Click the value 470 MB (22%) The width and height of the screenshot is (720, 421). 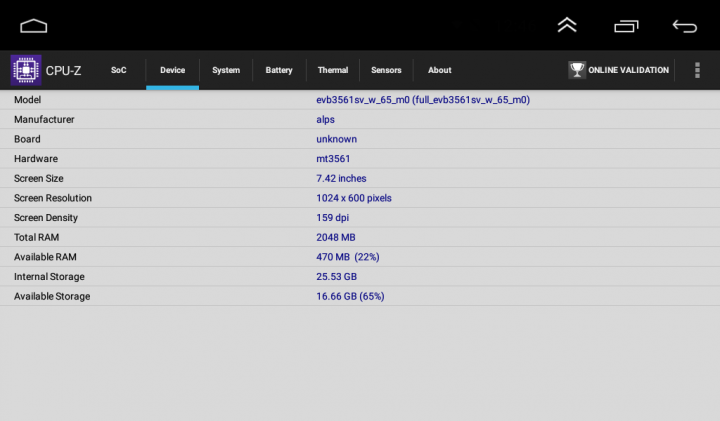pos(348,257)
